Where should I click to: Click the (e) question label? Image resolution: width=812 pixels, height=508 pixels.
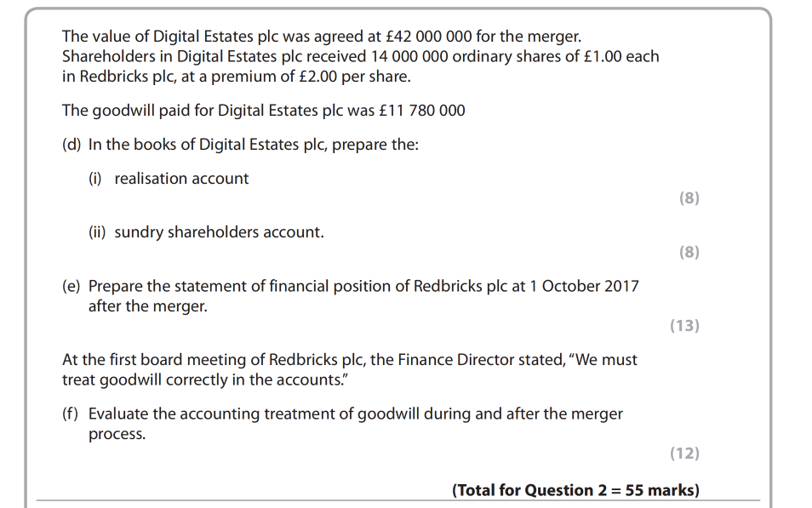coord(71,287)
